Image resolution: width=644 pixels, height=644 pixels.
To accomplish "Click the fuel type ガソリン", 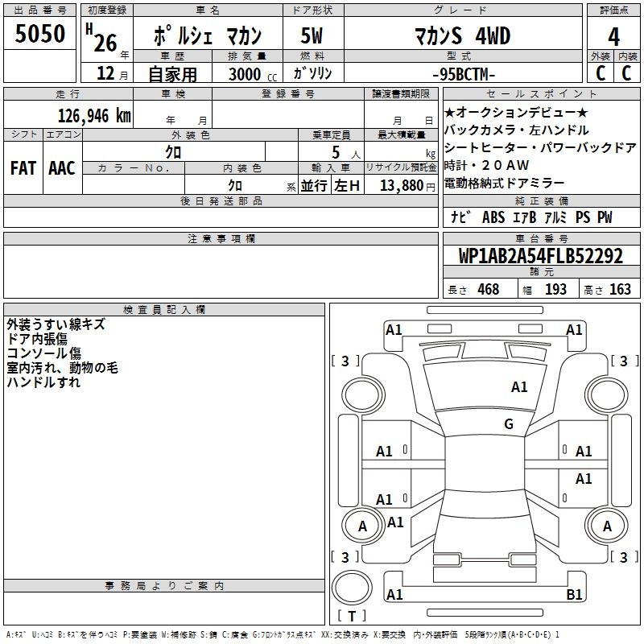I will click(312, 73).
